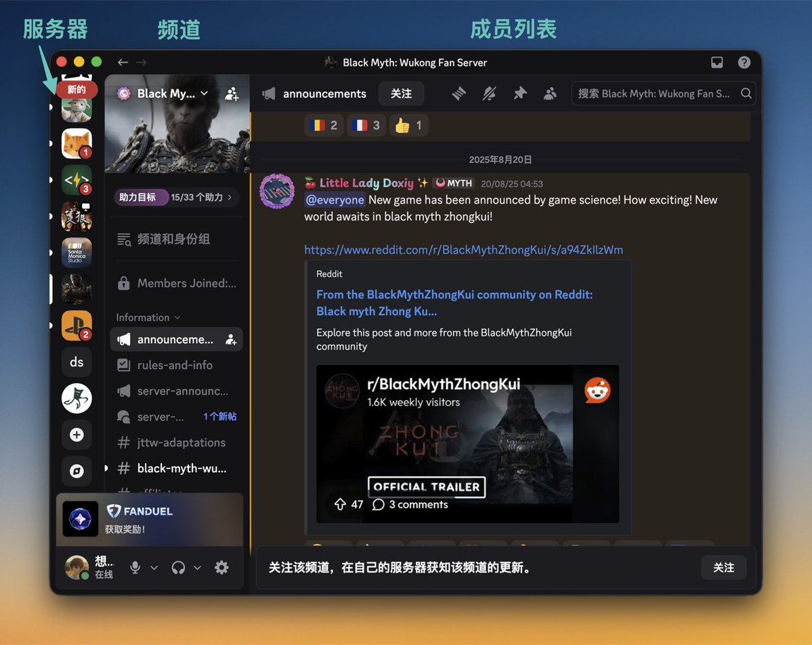Click the search Black Myth server field
This screenshot has height=645, width=812.
[664, 93]
